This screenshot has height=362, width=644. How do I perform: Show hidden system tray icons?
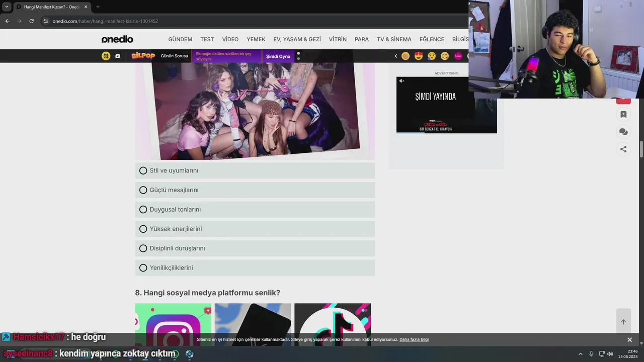(580, 354)
